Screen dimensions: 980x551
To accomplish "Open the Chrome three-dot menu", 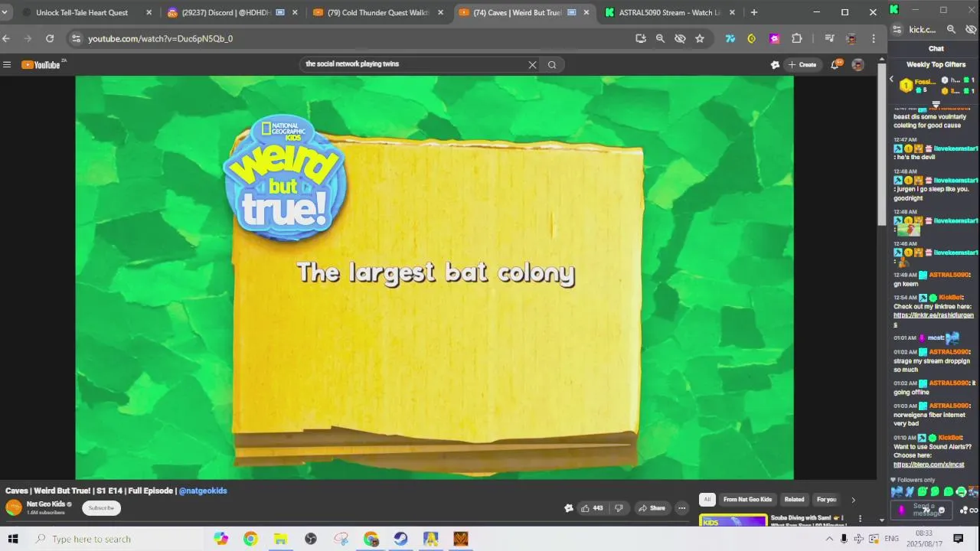I will (x=874, y=38).
